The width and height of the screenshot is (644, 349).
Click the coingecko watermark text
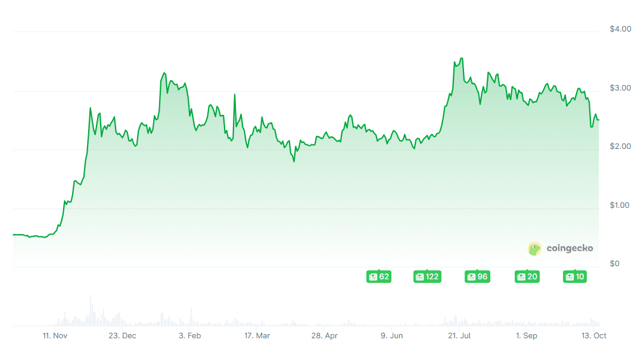coord(570,249)
